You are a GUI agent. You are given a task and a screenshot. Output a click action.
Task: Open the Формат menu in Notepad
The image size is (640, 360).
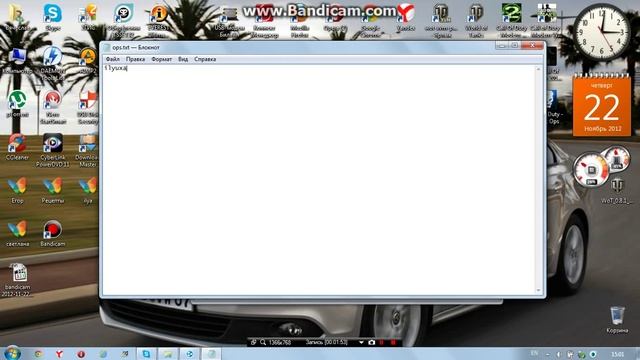[162, 59]
